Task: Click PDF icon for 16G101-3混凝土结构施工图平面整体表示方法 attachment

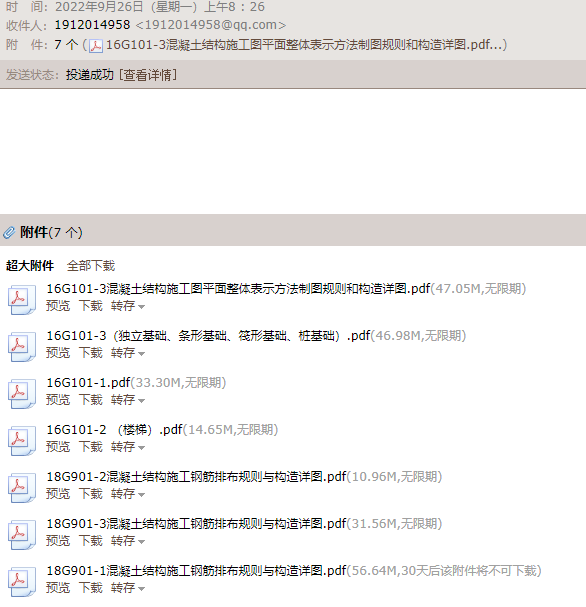Action: point(22,300)
